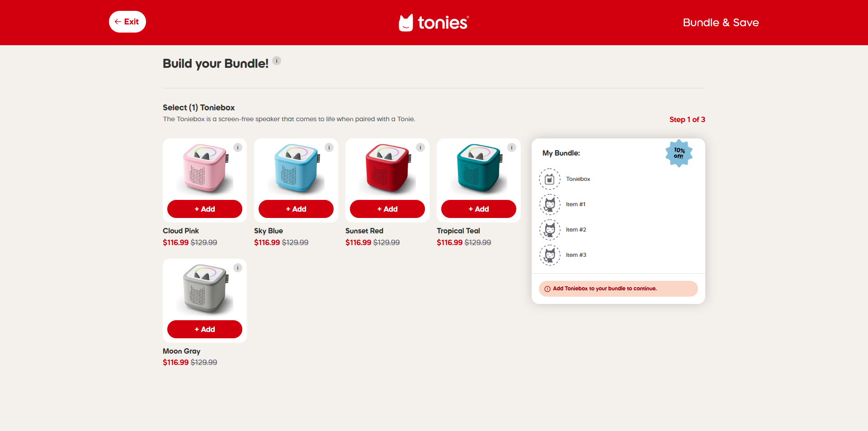Click the Item #3 placeholder icon
Screen dimensions: 868x431
pyautogui.click(x=550, y=255)
